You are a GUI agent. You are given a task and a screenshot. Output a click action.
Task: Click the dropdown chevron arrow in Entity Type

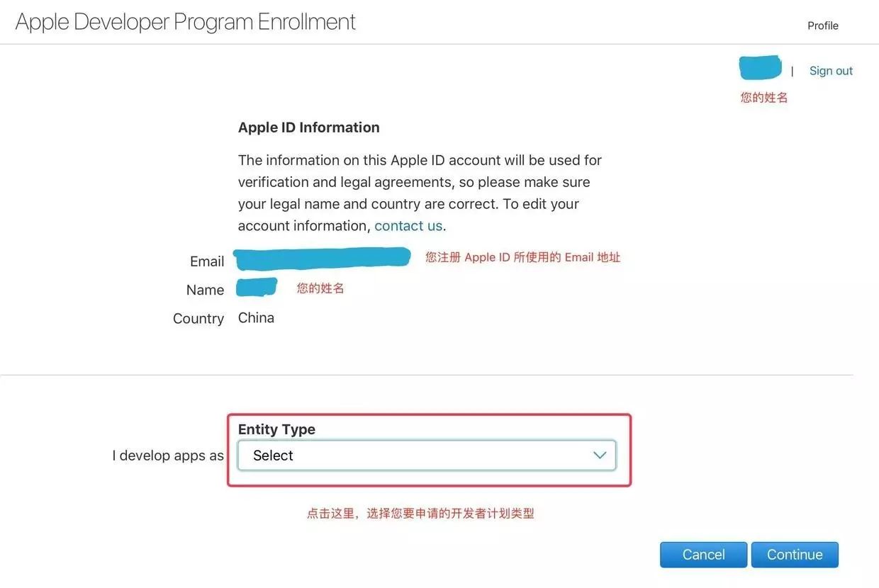tap(600, 455)
